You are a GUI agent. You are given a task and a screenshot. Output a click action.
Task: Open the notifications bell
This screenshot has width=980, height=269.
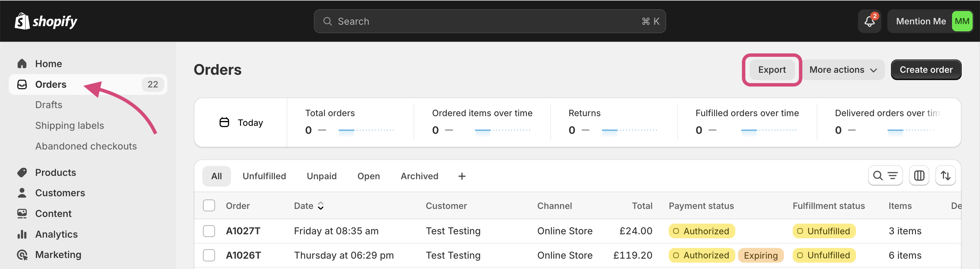869,21
